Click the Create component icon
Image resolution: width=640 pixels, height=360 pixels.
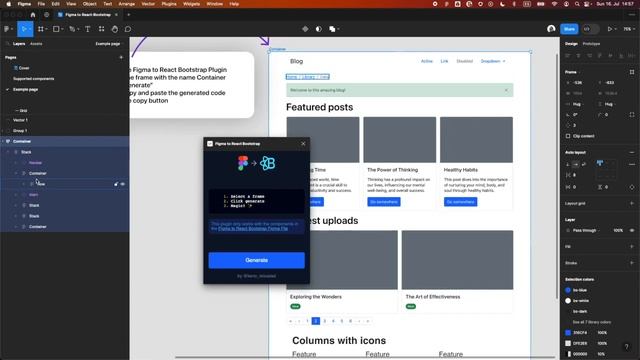coord(305,29)
